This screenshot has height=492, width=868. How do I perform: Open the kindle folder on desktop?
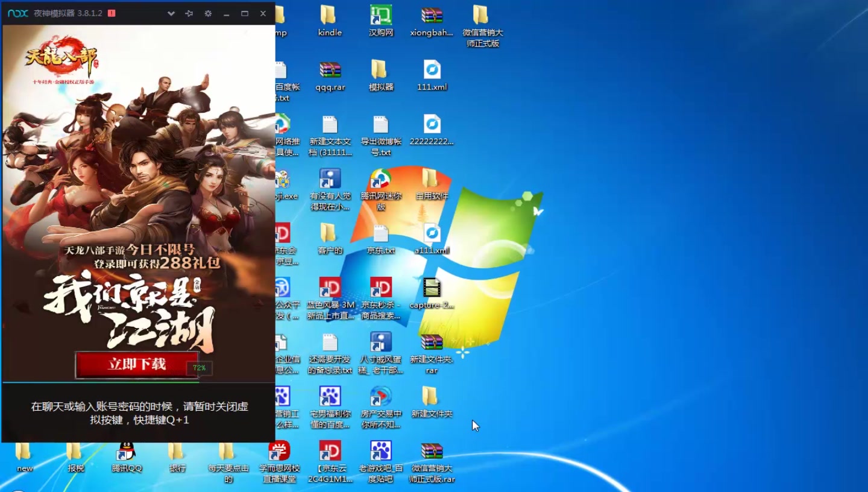pyautogui.click(x=330, y=21)
